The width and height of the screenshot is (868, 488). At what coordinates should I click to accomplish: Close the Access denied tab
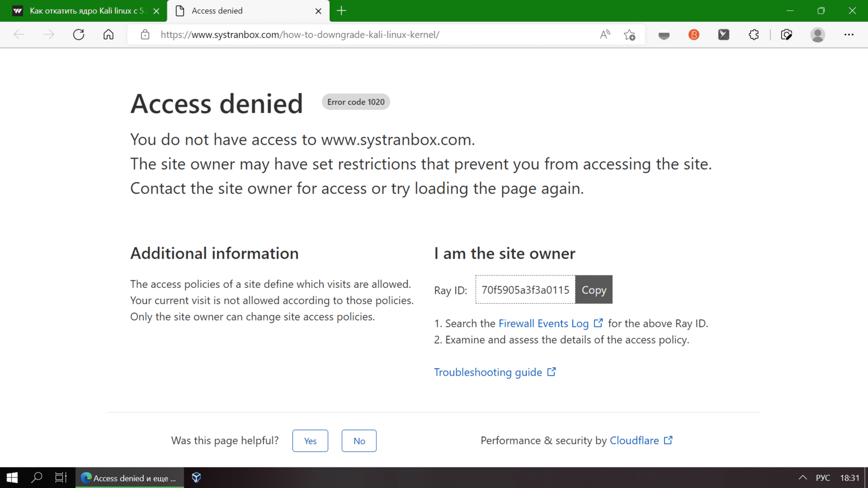tap(318, 11)
